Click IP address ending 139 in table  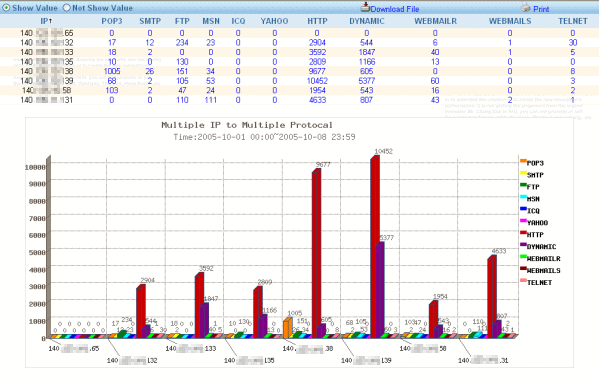click(47, 81)
